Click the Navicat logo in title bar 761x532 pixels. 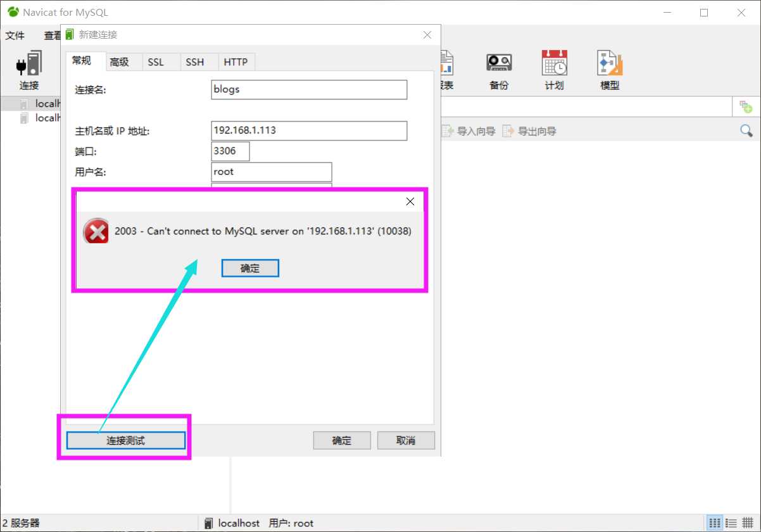pyautogui.click(x=13, y=12)
